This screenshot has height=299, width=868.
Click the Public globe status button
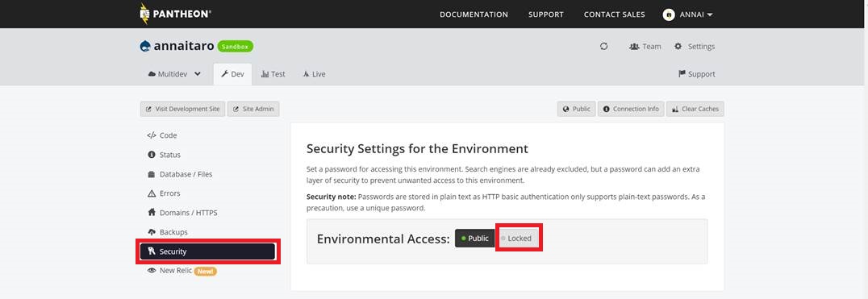pos(576,109)
